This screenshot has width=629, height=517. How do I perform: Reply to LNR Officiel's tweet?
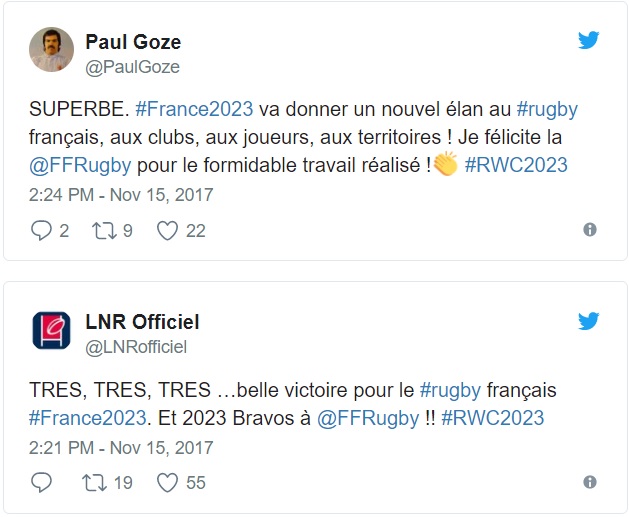[x=41, y=482]
